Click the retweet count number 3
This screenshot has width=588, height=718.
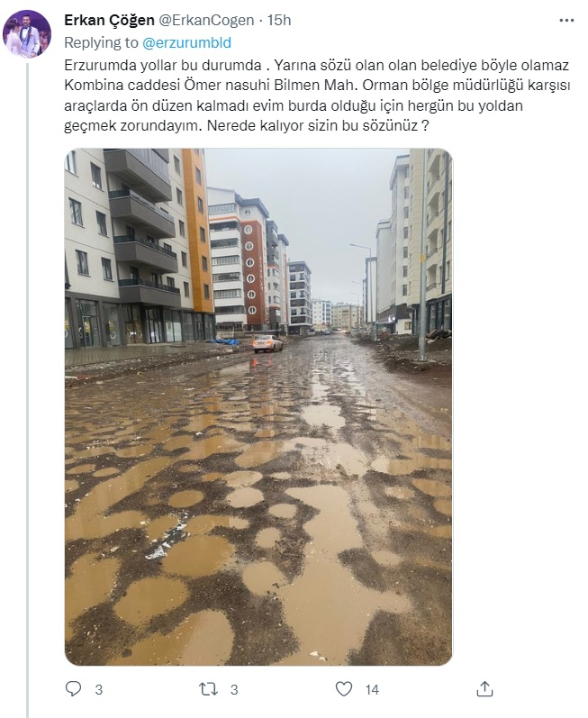point(234,689)
